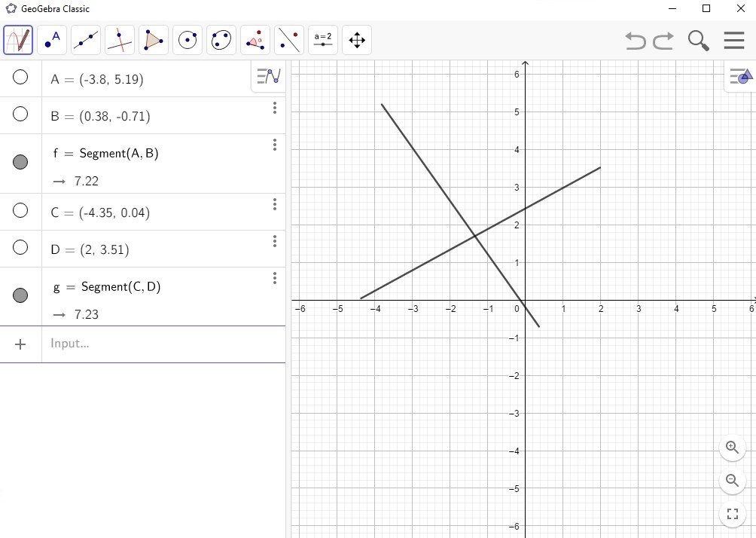Open the options menu for segment g
Screen dimensions: 756x538
click(x=275, y=278)
